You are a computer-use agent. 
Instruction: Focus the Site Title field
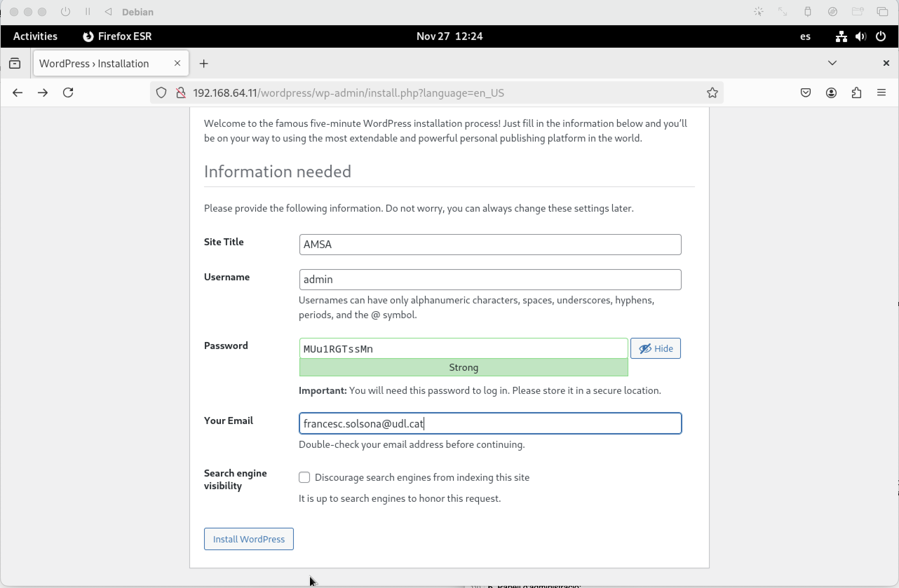click(x=490, y=245)
